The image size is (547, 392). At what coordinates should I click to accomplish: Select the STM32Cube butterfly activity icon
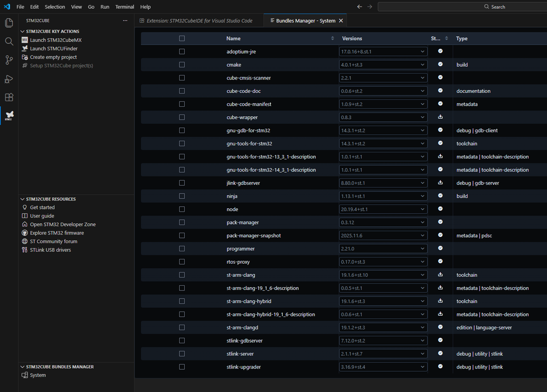9,116
